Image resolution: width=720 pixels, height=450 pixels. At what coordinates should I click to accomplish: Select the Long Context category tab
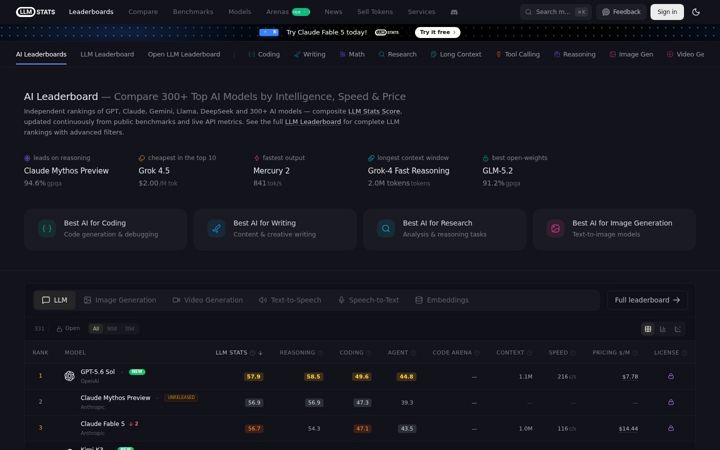tap(456, 54)
